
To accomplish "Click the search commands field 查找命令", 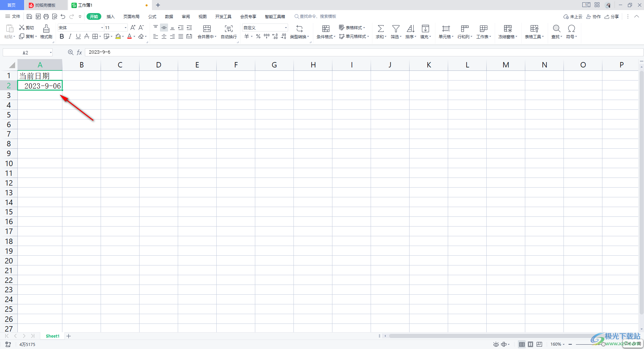I will (315, 16).
